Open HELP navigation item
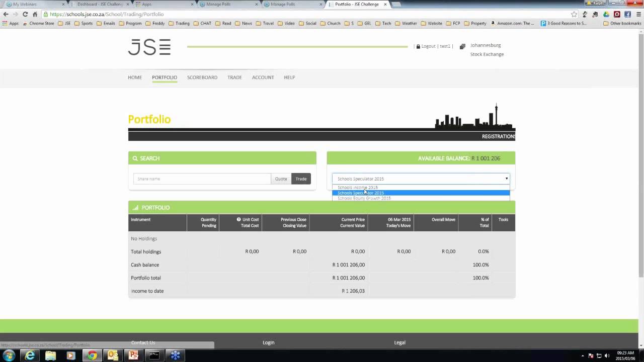Image resolution: width=644 pixels, height=362 pixels. click(289, 77)
